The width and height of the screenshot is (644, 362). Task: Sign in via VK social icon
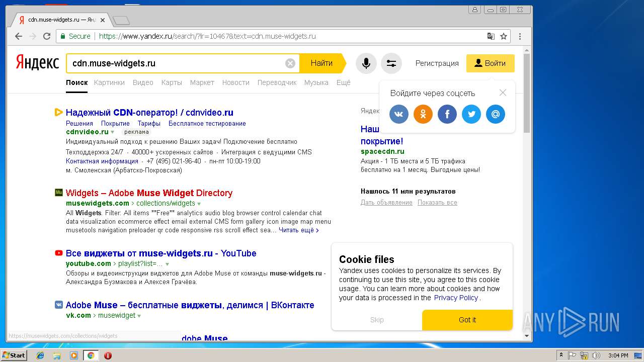pos(399,114)
